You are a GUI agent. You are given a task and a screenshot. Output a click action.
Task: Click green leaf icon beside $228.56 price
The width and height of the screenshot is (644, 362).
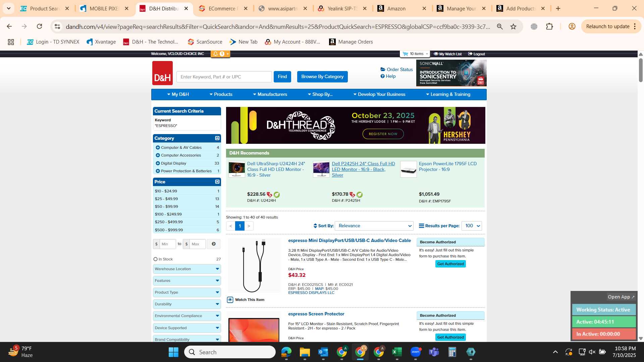pyautogui.click(x=277, y=194)
